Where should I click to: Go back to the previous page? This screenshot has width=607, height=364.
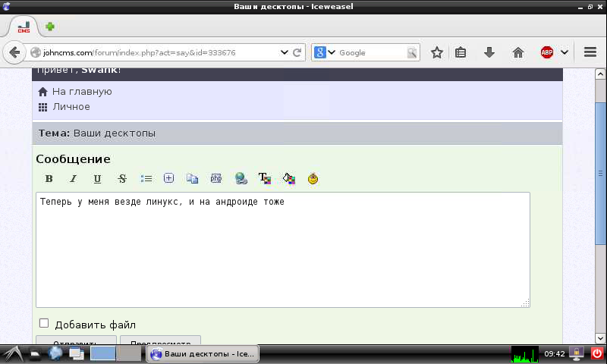14,52
